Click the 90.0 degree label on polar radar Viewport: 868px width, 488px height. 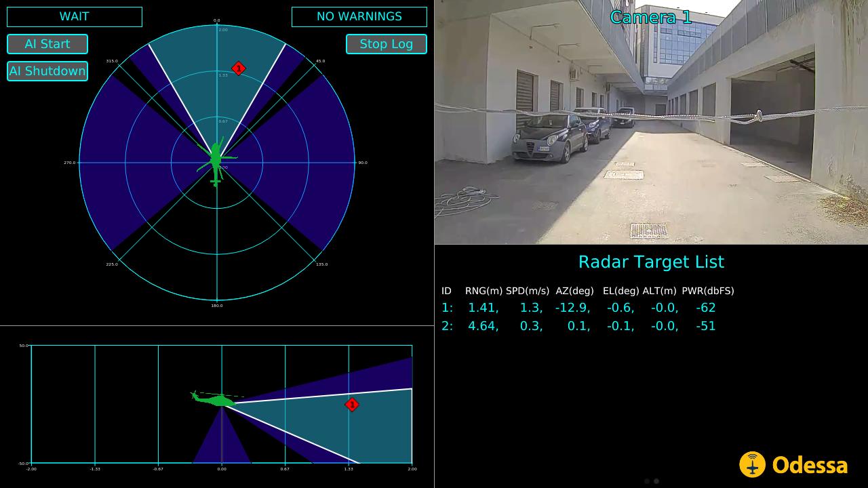[363, 163]
